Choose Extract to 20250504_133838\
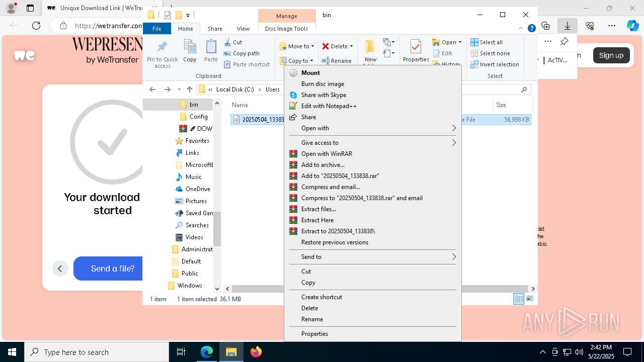The image size is (644, 362). (373, 231)
